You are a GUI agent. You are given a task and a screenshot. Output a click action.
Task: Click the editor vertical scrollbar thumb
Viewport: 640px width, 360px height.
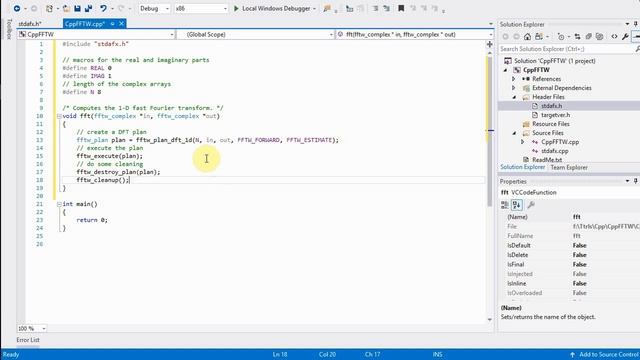point(490,131)
